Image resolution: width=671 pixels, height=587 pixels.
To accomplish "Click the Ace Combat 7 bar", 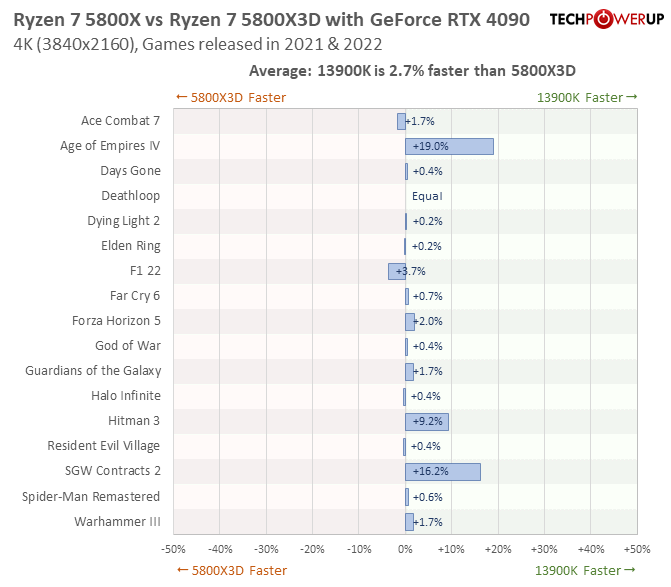I will pos(401,122).
